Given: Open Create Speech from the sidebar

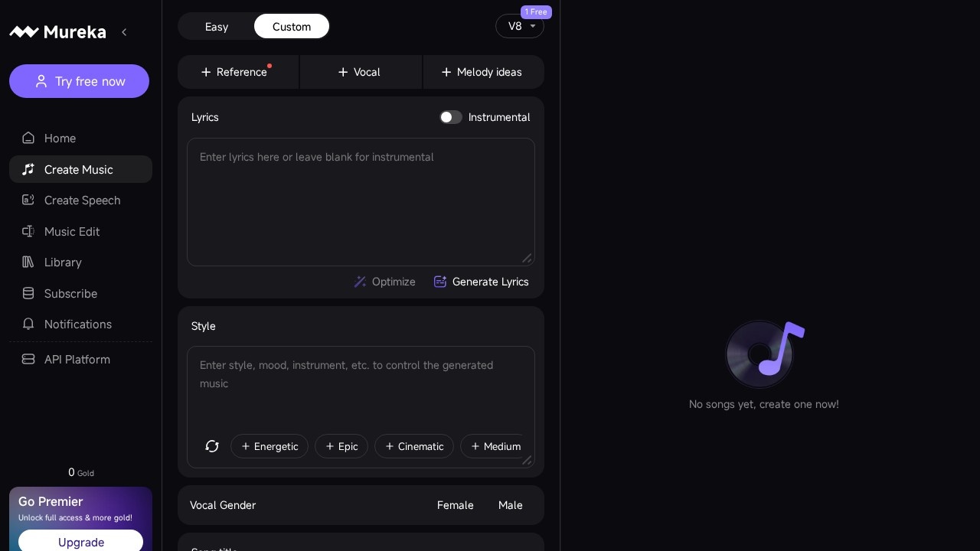Looking at the screenshot, I should tap(81, 201).
